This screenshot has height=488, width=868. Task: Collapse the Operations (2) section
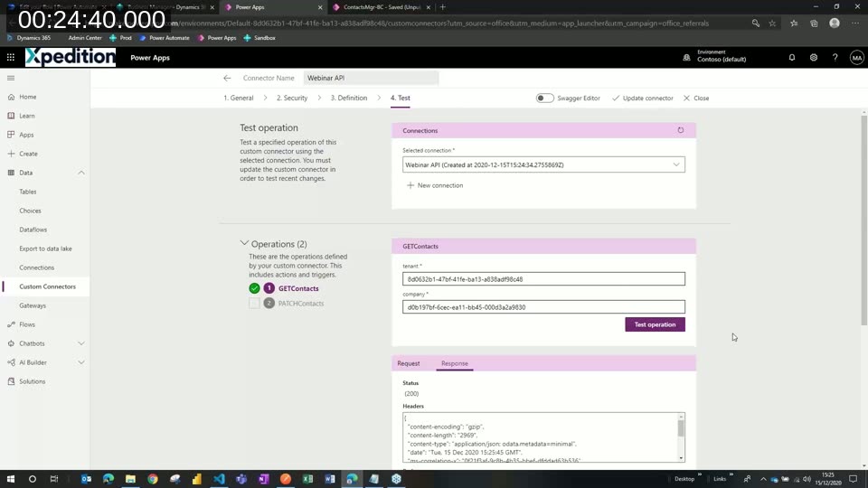(244, 243)
